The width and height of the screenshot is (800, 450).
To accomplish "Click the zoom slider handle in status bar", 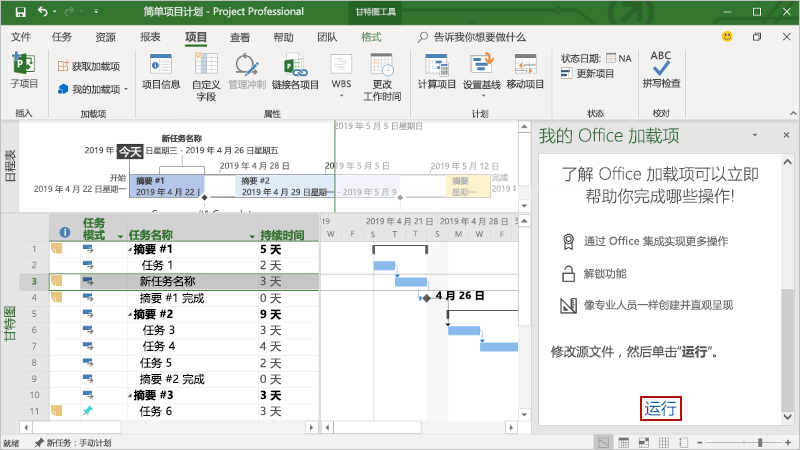I will coord(760,442).
